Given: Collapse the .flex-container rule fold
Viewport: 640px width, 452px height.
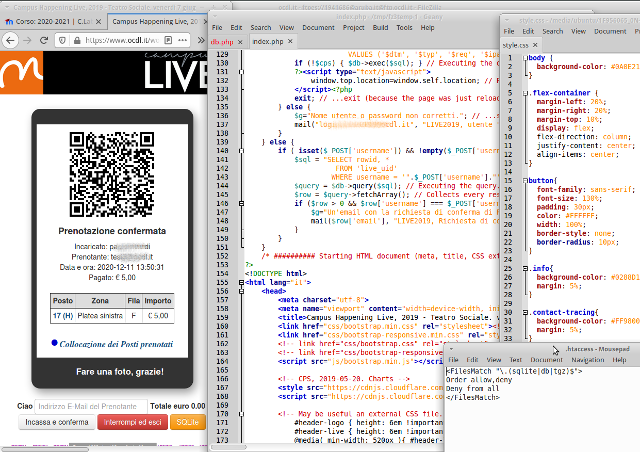Looking at the screenshot, I should pyautogui.click(x=525, y=93).
